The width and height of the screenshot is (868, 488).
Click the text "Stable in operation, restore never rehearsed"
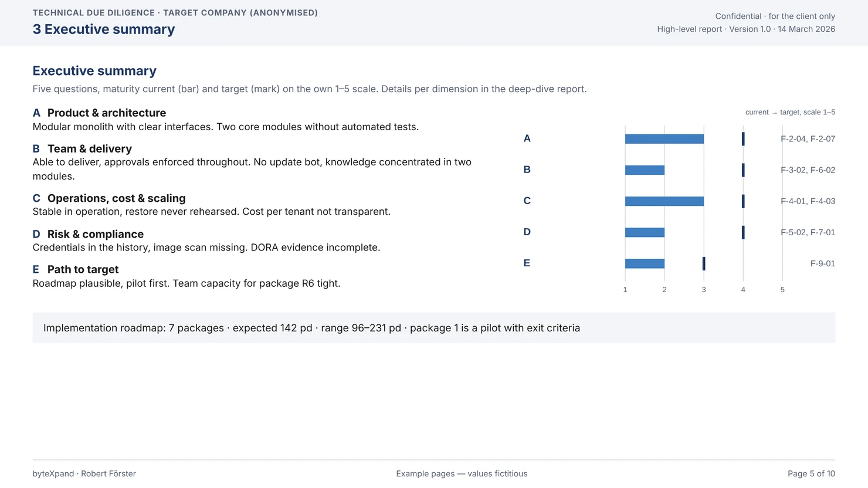tap(136, 212)
